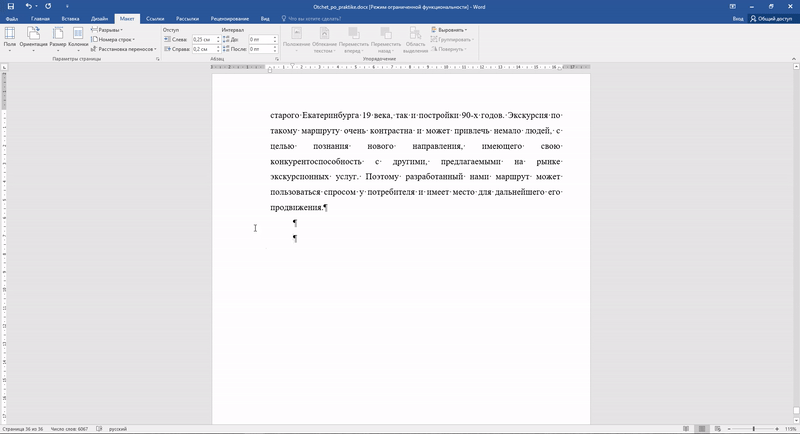Adjust the До spacing spinner arrows
Image resolution: width=800 pixels, height=434 pixels.
275,39
